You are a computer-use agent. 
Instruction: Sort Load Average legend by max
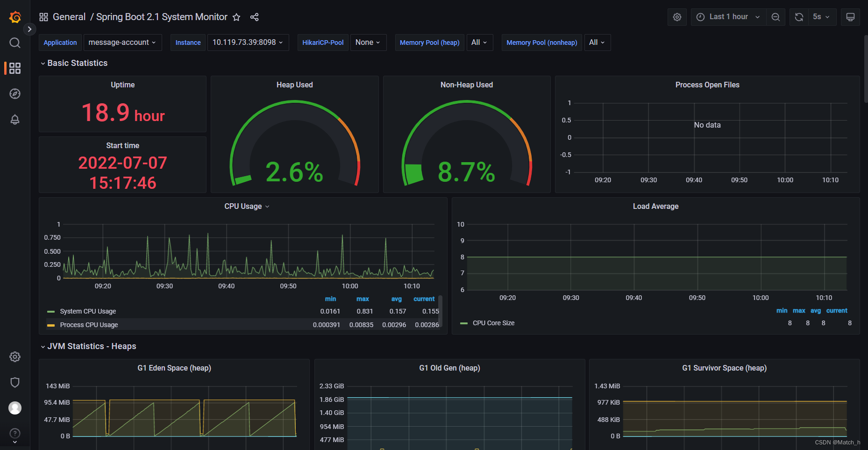pyautogui.click(x=799, y=311)
